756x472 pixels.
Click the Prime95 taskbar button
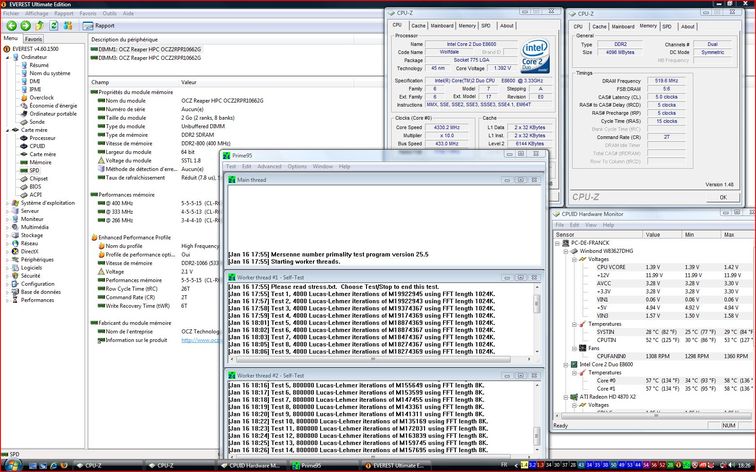[323, 466]
